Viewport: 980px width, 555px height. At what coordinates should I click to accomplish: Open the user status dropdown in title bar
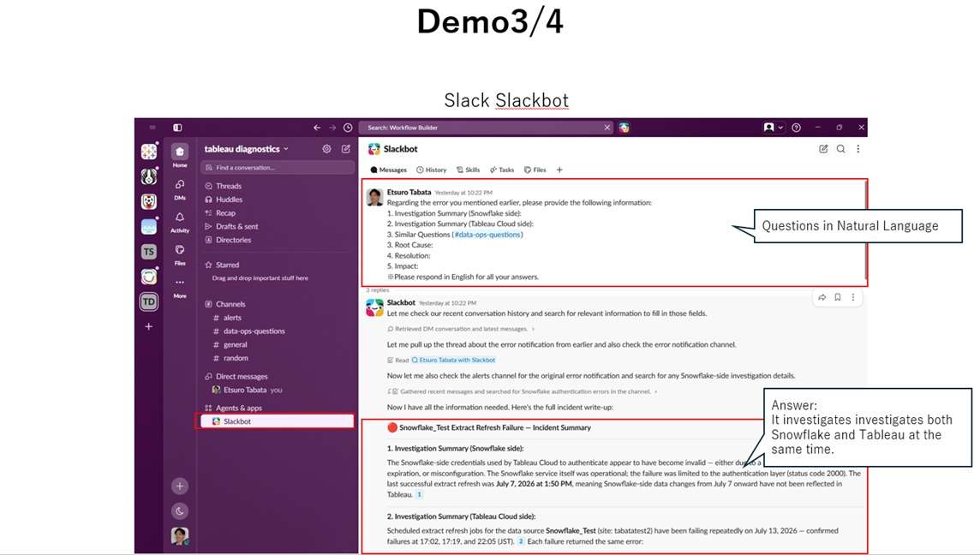tap(774, 128)
